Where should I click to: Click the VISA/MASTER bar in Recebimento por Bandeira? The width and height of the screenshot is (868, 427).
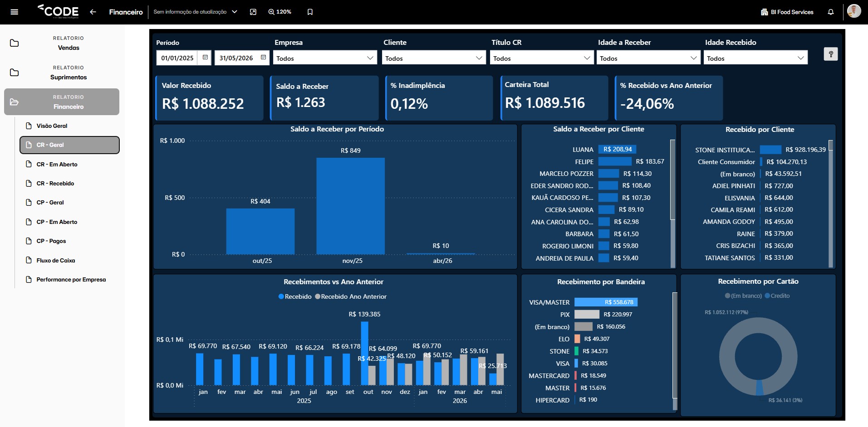(606, 302)
